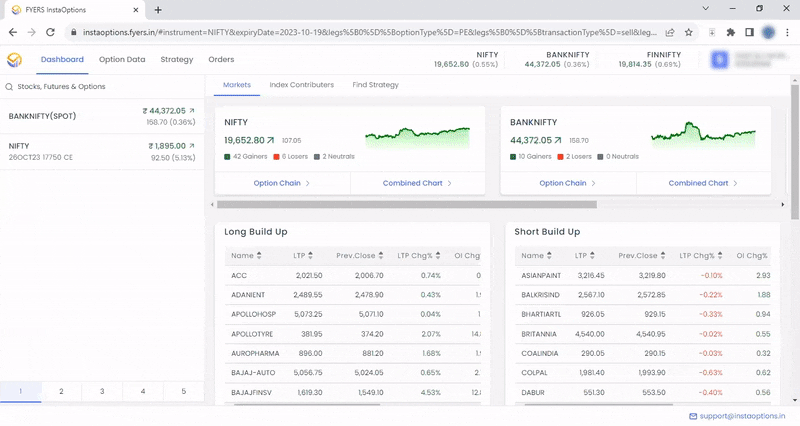Select NIFTY 26OCT23 17750 CE row
This screenshot has width=800, height=426.
tap(102, 152)
